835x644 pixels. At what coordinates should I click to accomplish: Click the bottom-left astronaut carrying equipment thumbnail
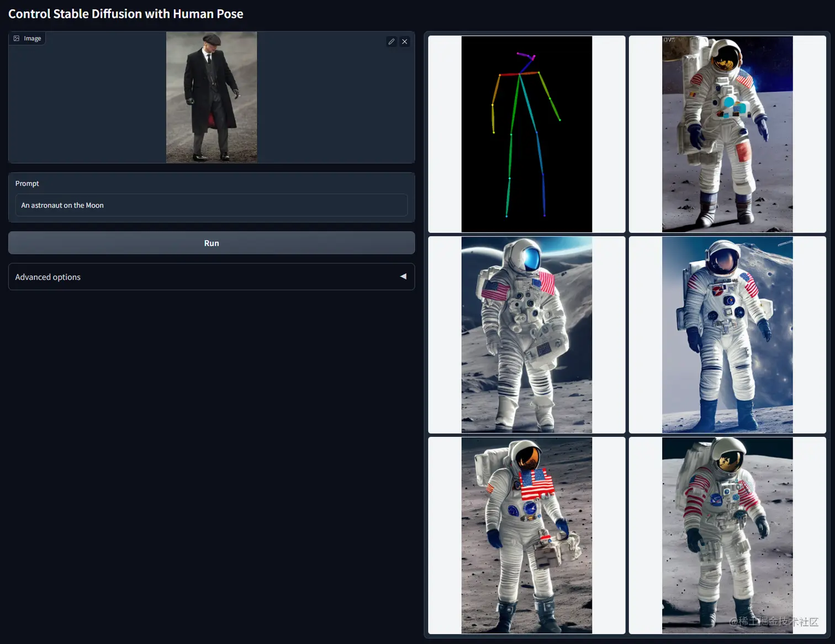tap(526, 535)
